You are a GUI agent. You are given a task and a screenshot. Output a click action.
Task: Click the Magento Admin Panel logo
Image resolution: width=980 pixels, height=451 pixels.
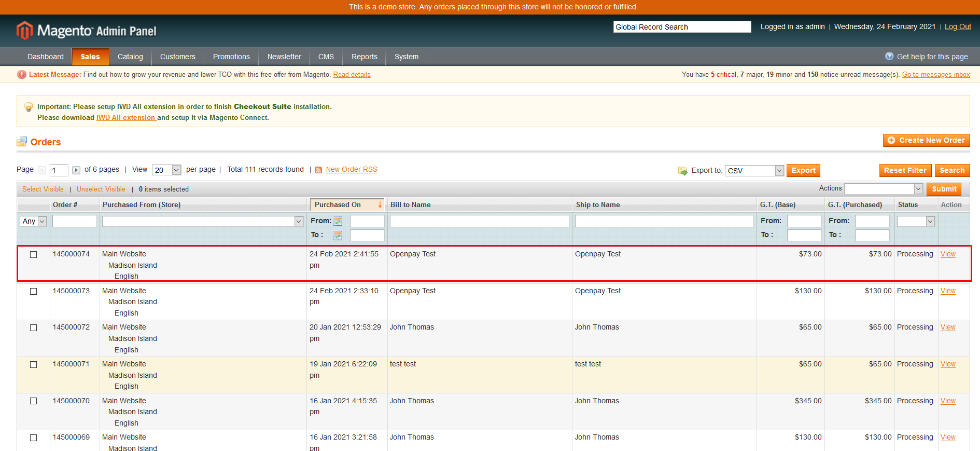(x=86, y=31)
